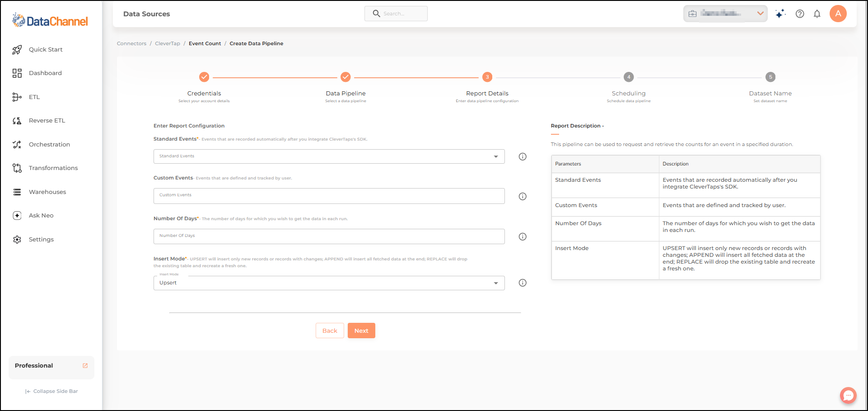Open the Orchestration icon
Image resolution: width=868 pixels, height=411 pixels.
click(x=17, y=145)
